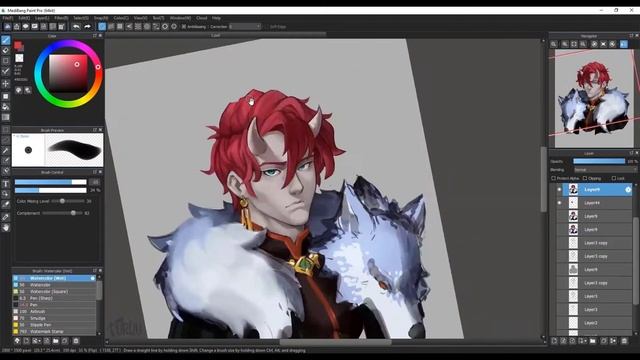Float the Layer panel window

coord(631,153)
